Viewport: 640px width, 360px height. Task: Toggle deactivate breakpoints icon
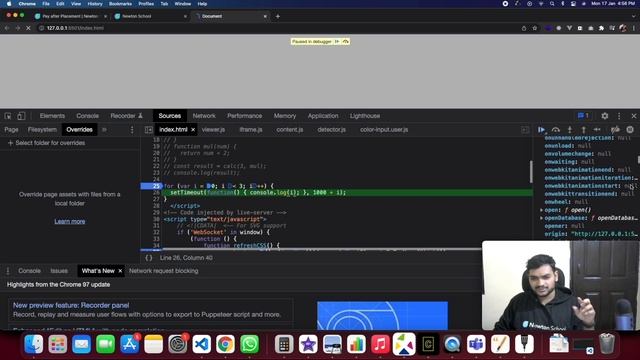[x=615, y=130]
